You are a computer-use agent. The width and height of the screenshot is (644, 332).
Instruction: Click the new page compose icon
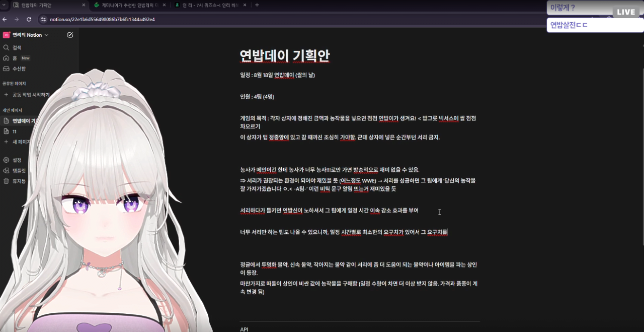pos(70,35)
